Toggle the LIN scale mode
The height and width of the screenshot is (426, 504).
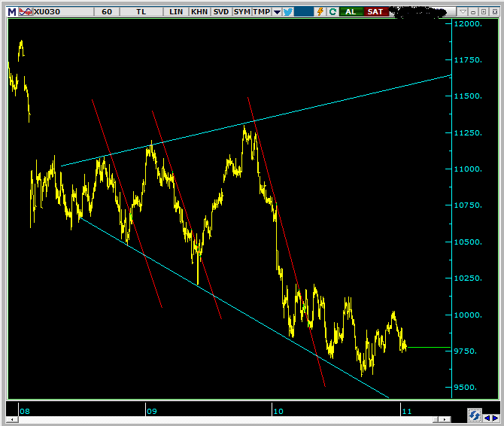[176, 11]
